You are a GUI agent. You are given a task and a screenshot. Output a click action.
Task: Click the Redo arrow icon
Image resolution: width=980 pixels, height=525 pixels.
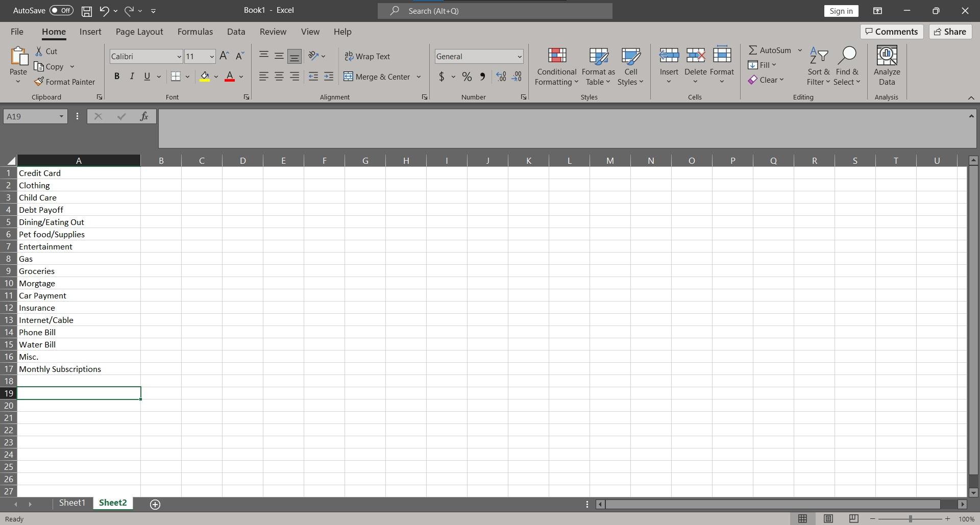pos(129,10)
